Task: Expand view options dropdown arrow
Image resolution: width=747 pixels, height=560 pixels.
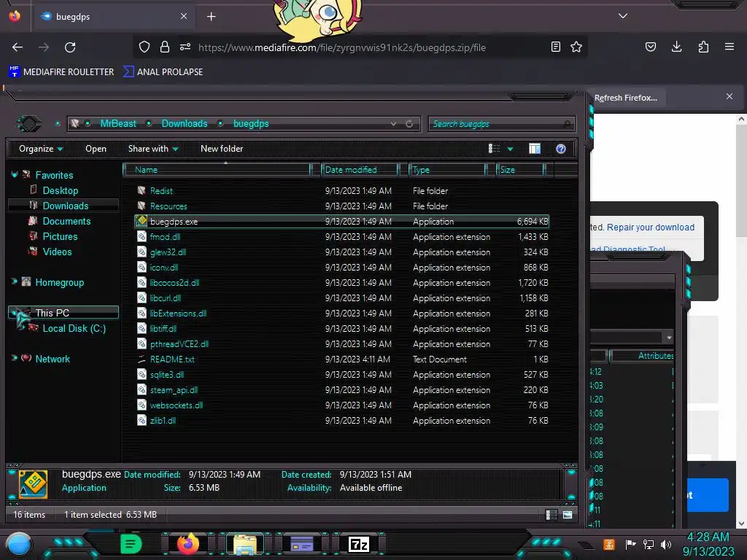Action: 510,149
